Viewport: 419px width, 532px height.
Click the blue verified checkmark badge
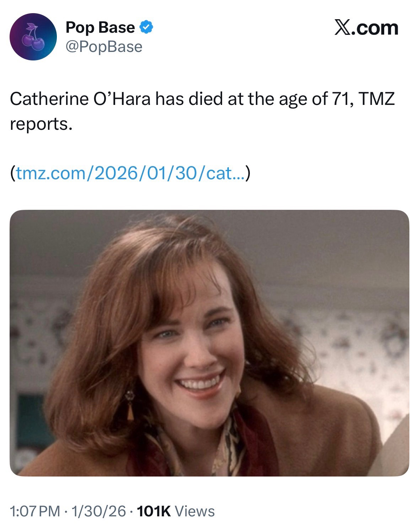147,27
